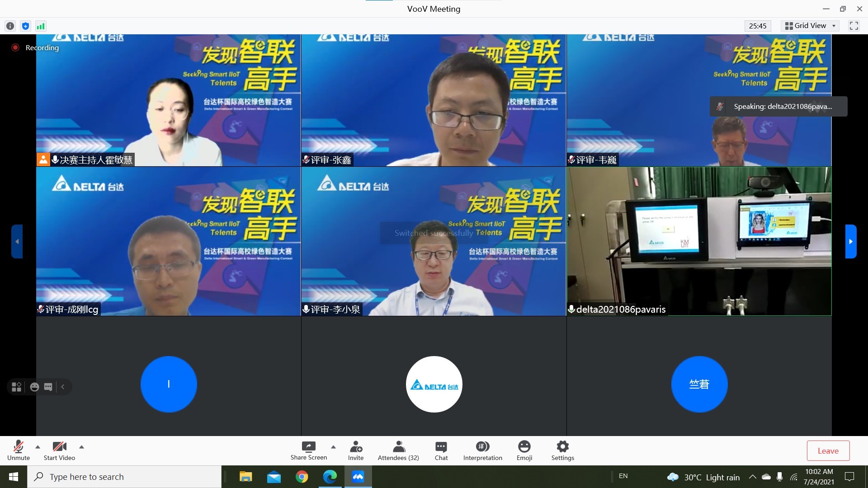Click the Delta logo avatar tile

tap(434, 384)
